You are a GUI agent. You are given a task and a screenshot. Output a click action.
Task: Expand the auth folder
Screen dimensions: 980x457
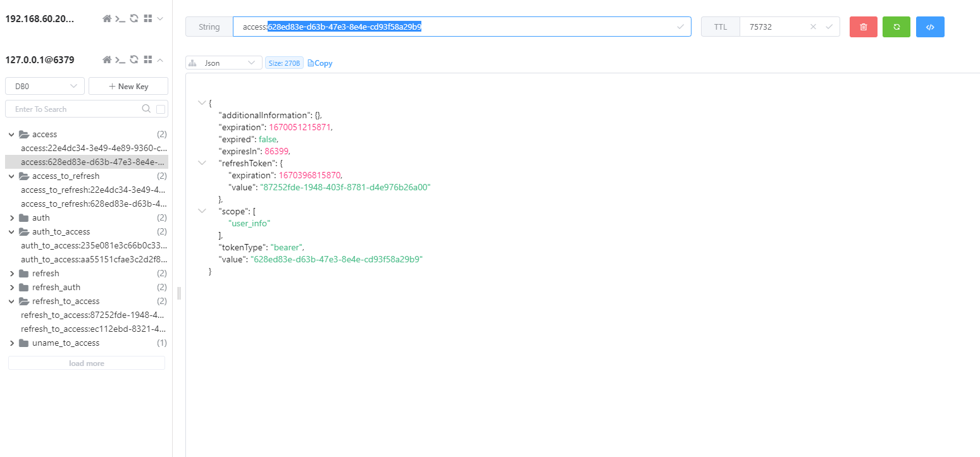[x=12, y=217]
